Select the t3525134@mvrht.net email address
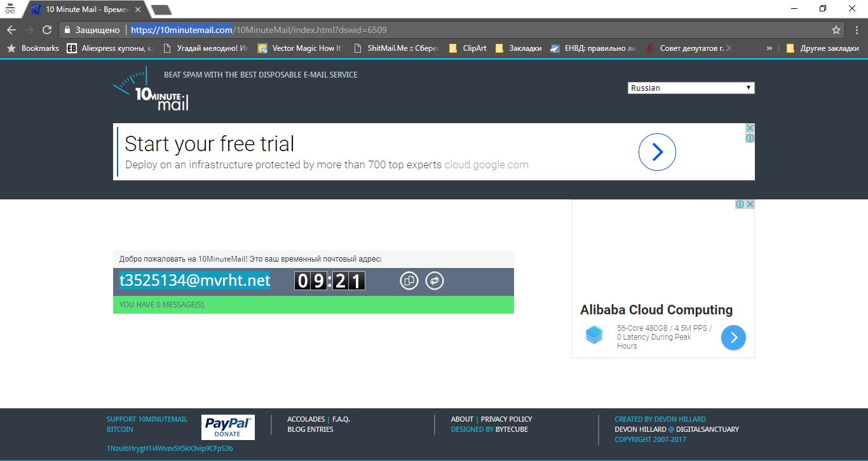Screen dimensions: 868x461 (x=195, y=280)
